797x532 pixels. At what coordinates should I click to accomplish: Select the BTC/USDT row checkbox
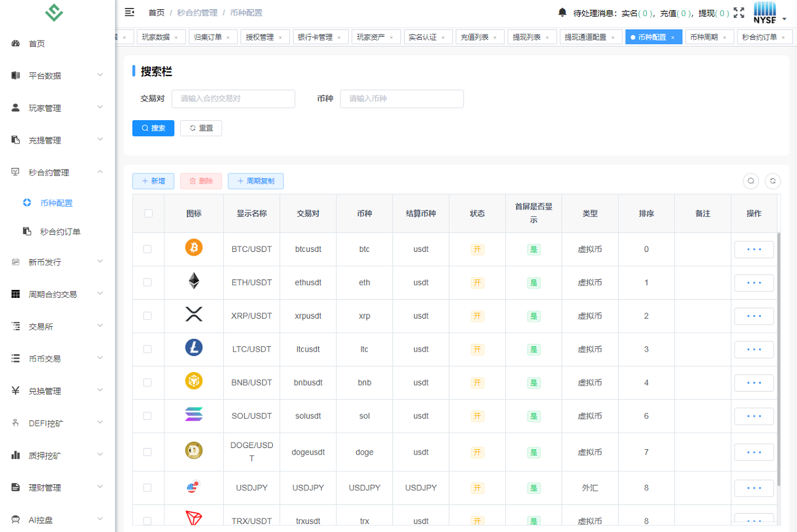click(x=147, y=249)
